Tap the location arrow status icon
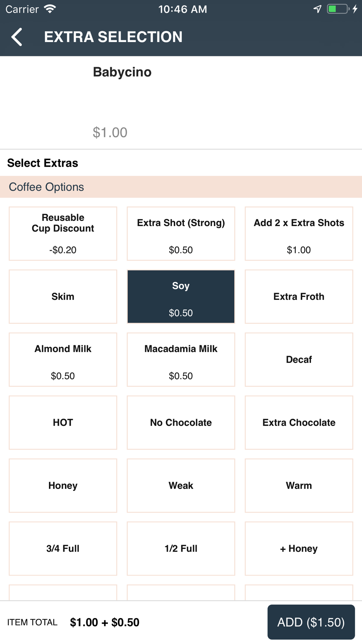Image resolution: width=362 pixels, height=644 pixels. point(317,9)
